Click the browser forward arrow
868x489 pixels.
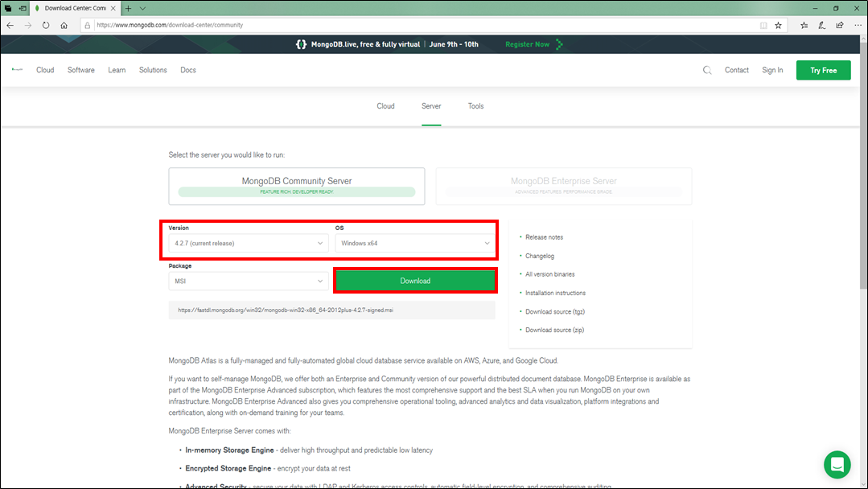click(27, 25)
